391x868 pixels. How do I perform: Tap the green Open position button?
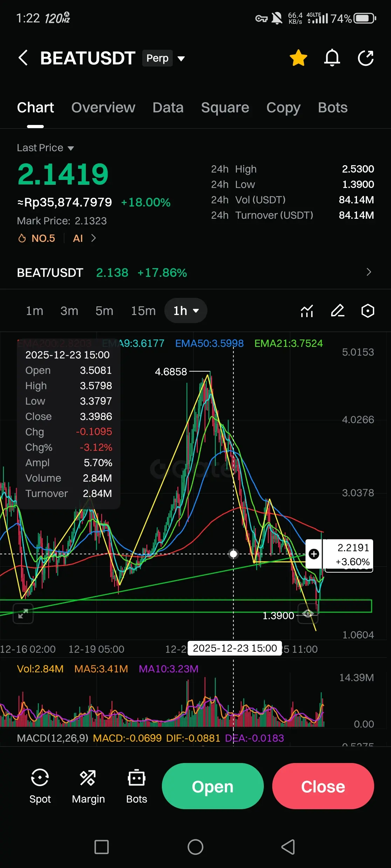pos(213,786)
